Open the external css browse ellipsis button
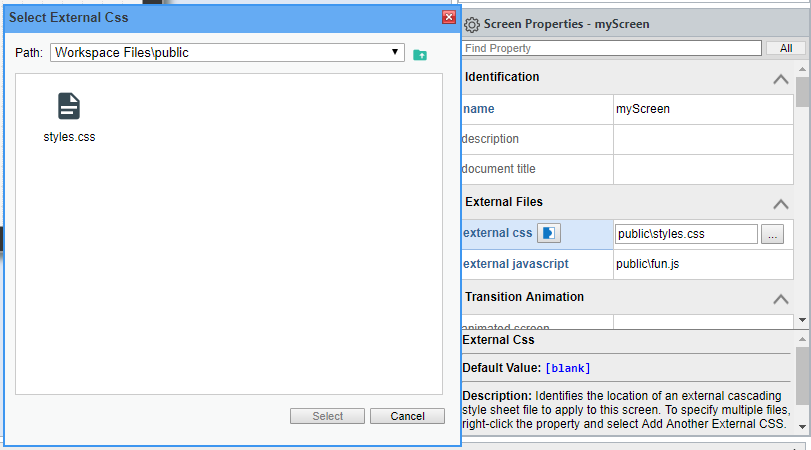Screen dimensions: 811x450 pos(772,234)
